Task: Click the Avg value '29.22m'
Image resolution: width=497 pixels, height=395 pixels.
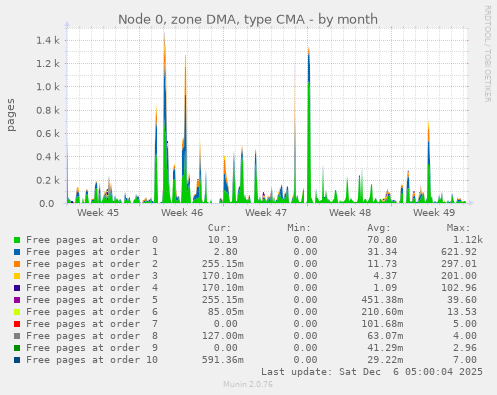Action: (x=385, y=360)
